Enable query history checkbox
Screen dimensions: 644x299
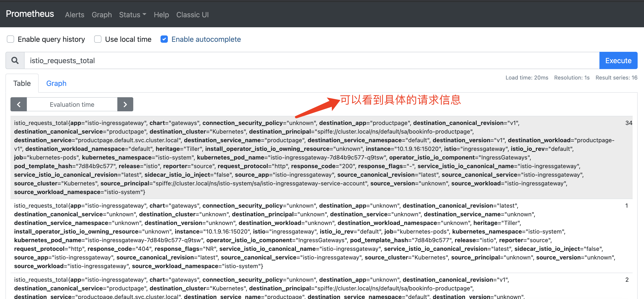click(10, 39)
